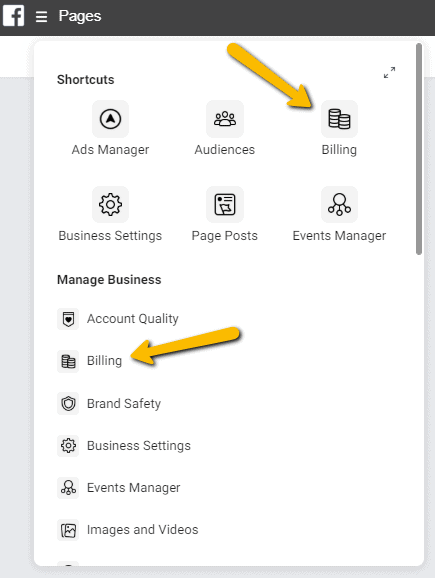Open the Events Manager shortcut icon
This screenshot has height=578, width=435.
tap(339, 204)
